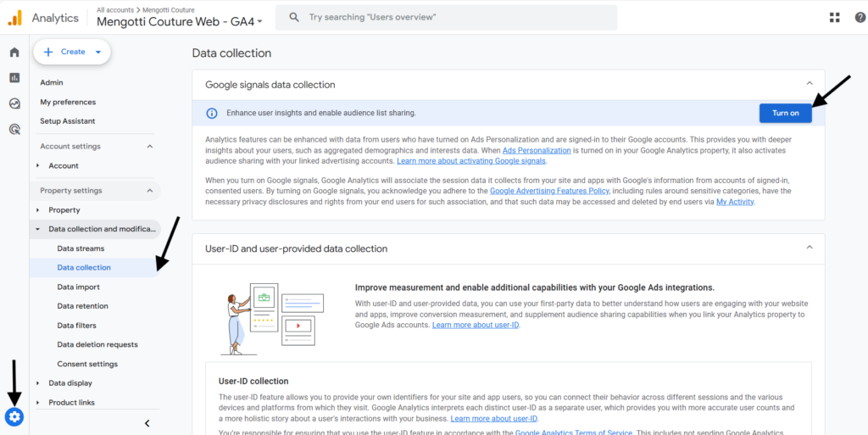Screen dimensions: 868x435
Task: Turn on Google signals
Action: tap(786, 113)
